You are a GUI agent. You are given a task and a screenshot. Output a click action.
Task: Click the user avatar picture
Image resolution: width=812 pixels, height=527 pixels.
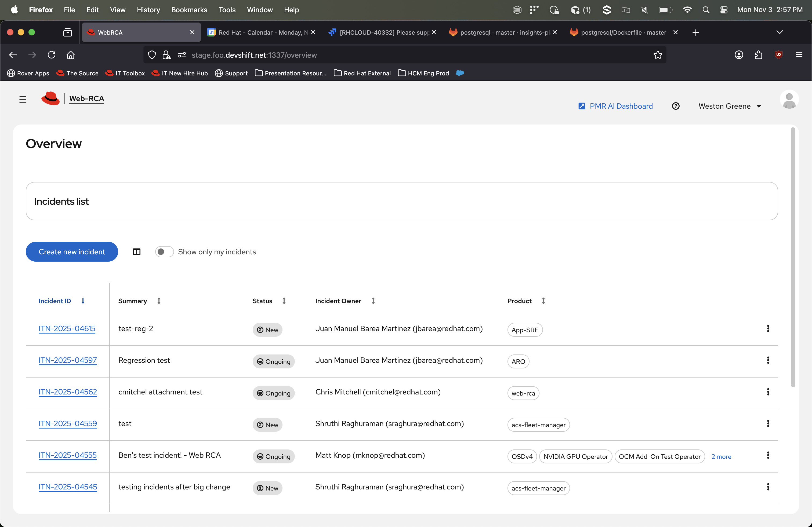789,100
